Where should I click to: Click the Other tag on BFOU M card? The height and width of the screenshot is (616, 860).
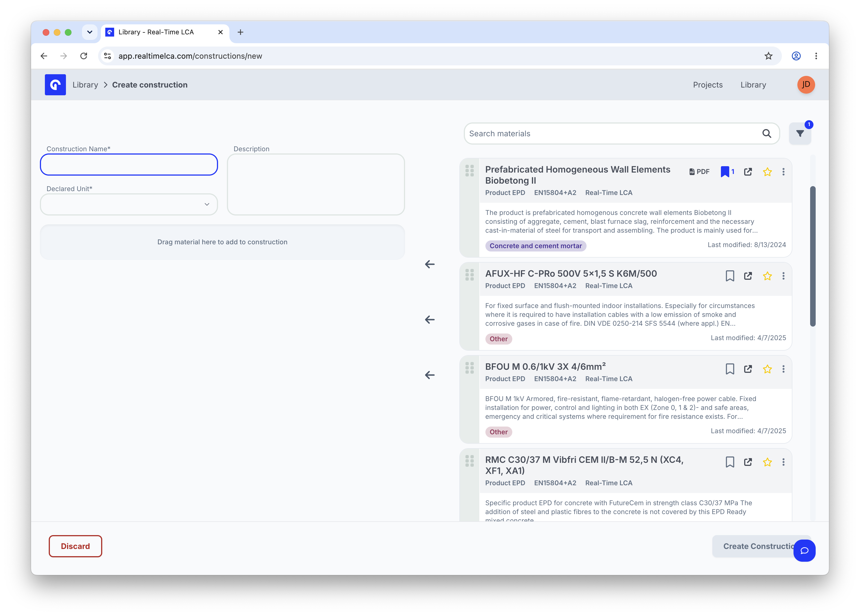[x=498, y=432]
